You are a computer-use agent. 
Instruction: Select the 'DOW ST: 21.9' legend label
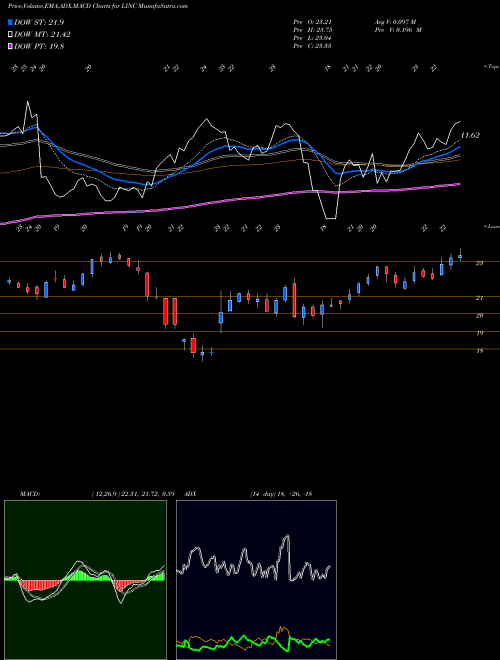(39, 22)
